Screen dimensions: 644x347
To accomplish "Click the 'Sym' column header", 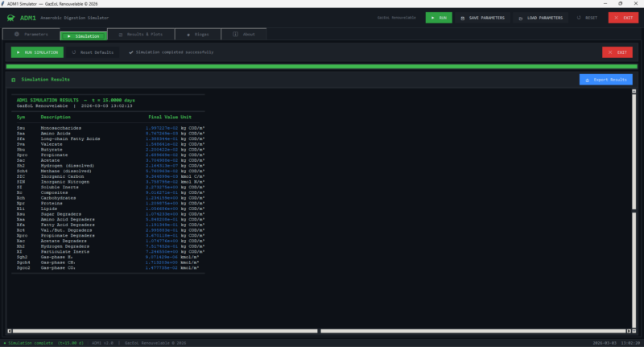I will pyautogui.click(x=21, y=117).
